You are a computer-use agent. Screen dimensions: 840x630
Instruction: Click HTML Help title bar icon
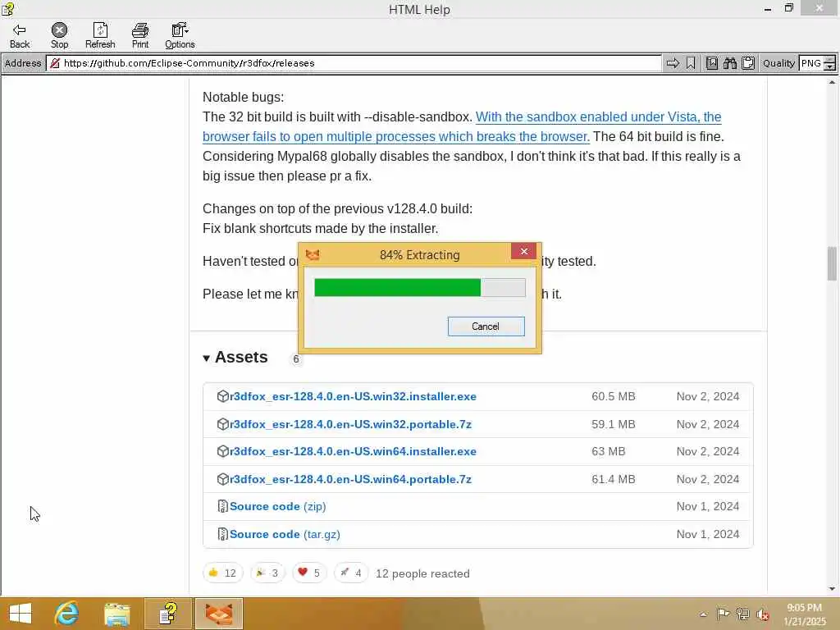click(7, 9)
